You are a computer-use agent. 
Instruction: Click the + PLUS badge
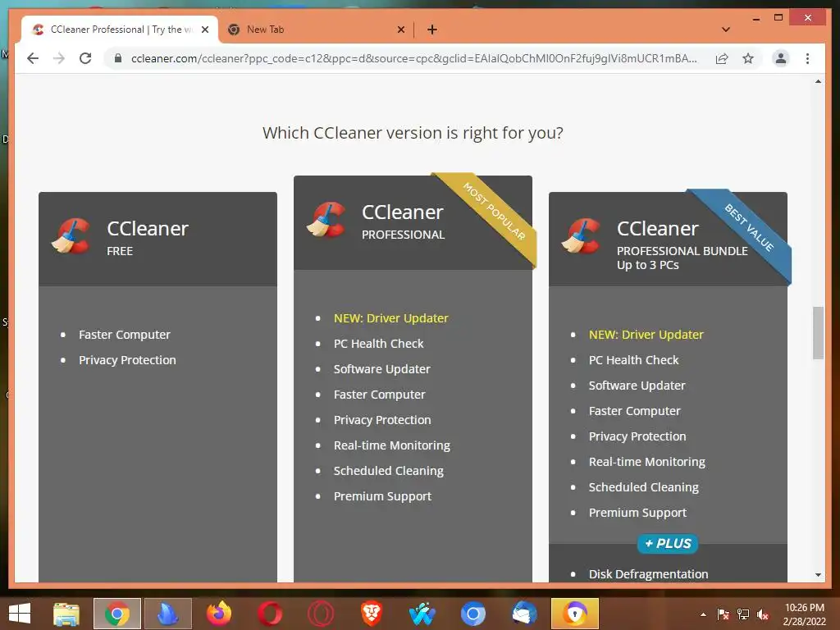[x=668, y=544]
